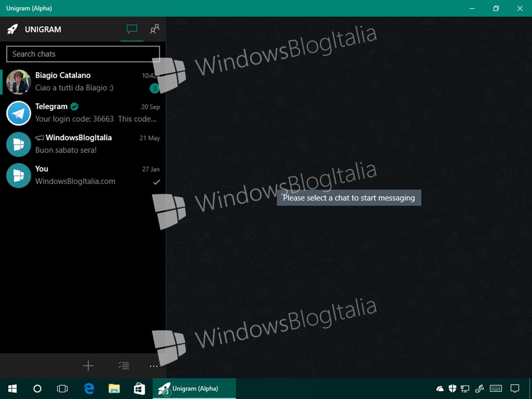Open File Explorer from taskbar

click(114, 388)
